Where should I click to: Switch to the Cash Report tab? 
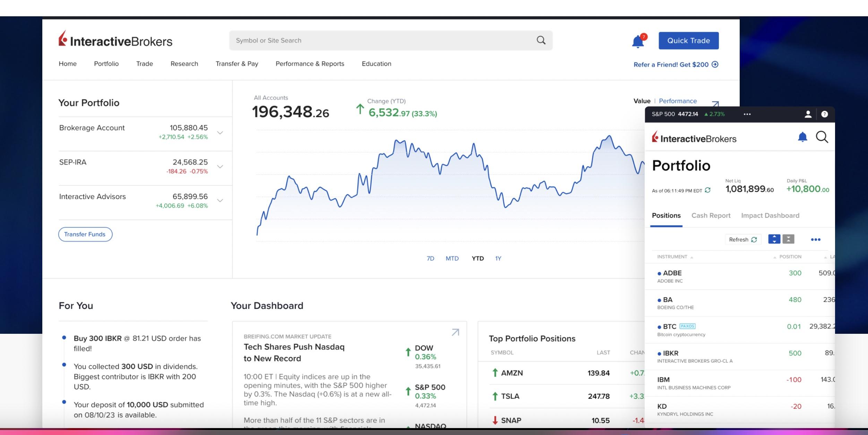click(x=711, y=216)
